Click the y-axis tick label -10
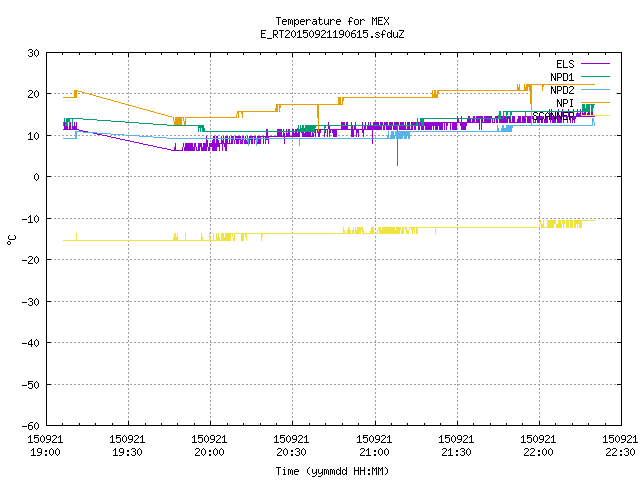 [x=31, y=219]
